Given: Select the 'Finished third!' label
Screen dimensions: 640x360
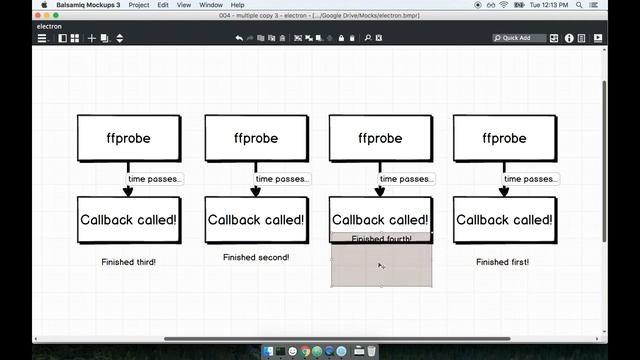Looking at the screenshot, I should coord(129,262).
